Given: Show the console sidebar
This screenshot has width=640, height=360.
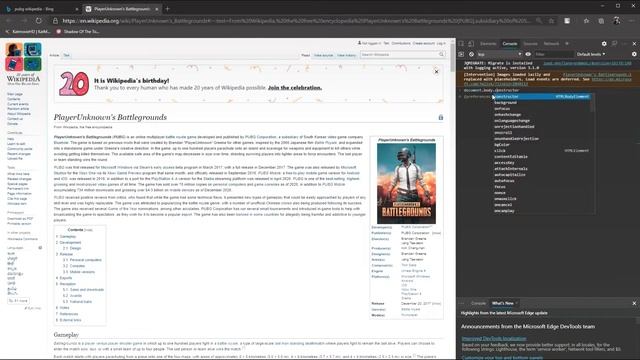Looking at the screenshot, I should pyautogui.click(x=461, y=54).
